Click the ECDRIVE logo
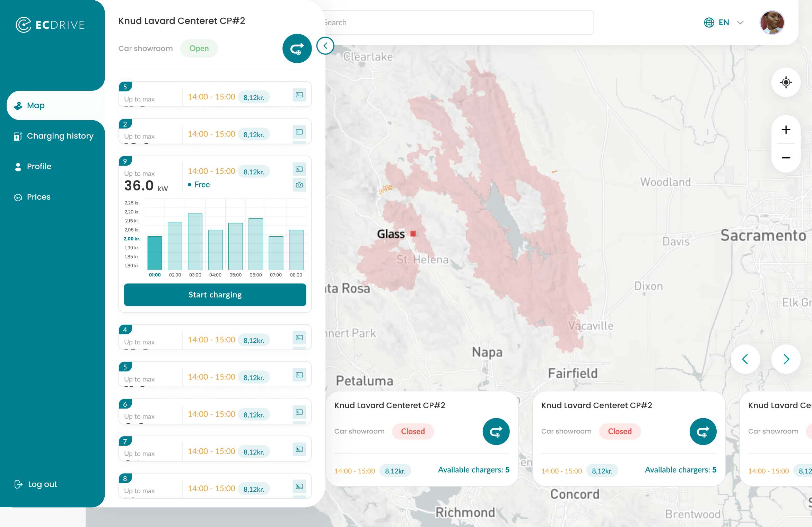Image resolution: width=812 pixels, height=527 pixels. (x=50, y=25)
